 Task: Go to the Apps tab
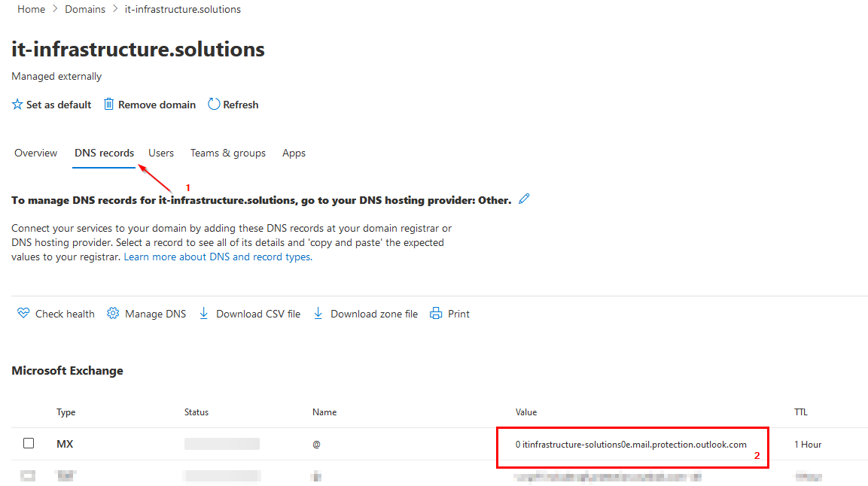[294, 153]
